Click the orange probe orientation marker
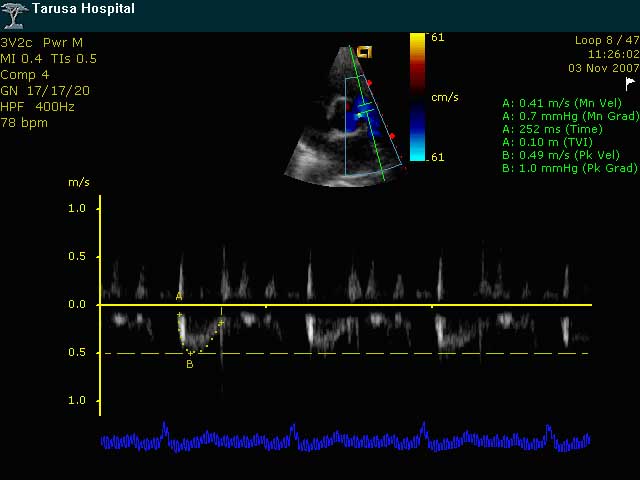Viewport: 640px width, 480px height. [364, 52]
